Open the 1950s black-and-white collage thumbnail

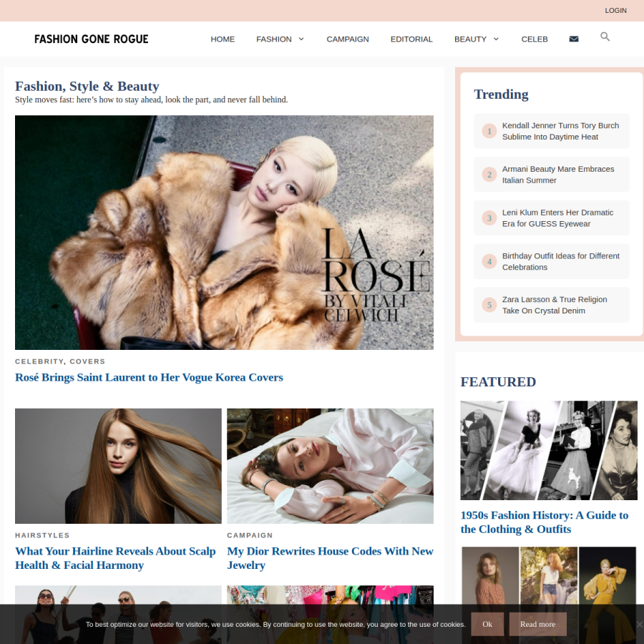[549, 451]
